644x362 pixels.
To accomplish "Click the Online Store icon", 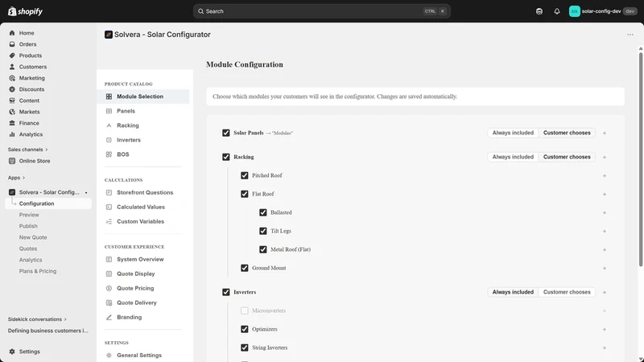I will [12, 161].
